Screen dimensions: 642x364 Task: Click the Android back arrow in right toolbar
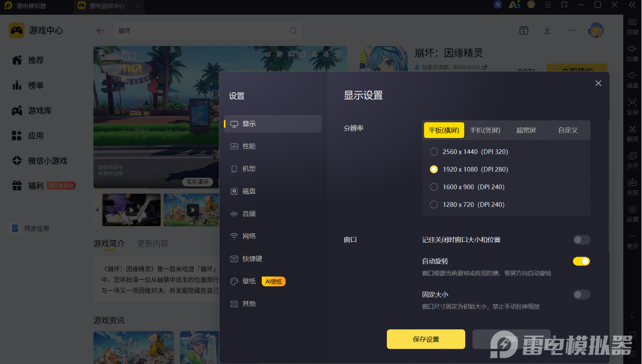pyautogui.click(x=632, y=315)
